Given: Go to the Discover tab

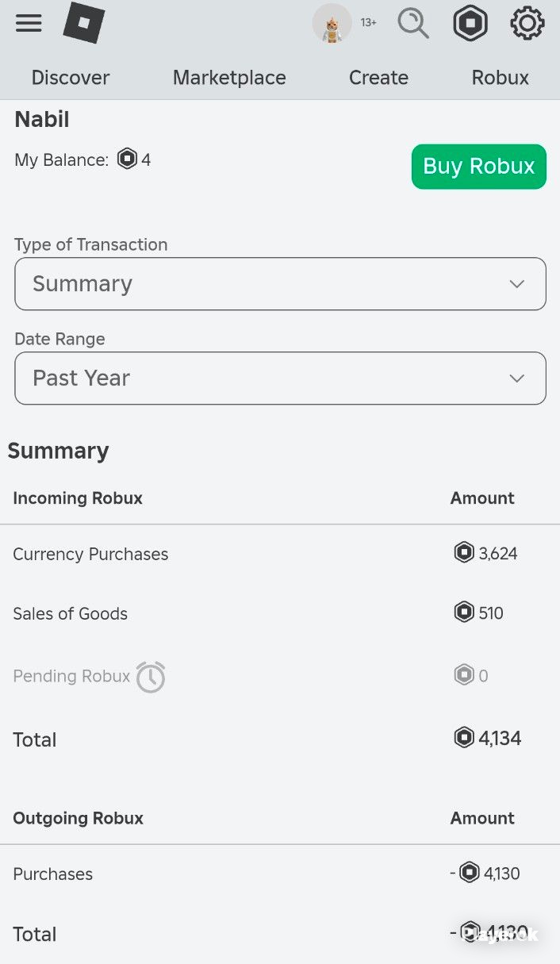Looking at the screenshot, I should coord(71,78).
